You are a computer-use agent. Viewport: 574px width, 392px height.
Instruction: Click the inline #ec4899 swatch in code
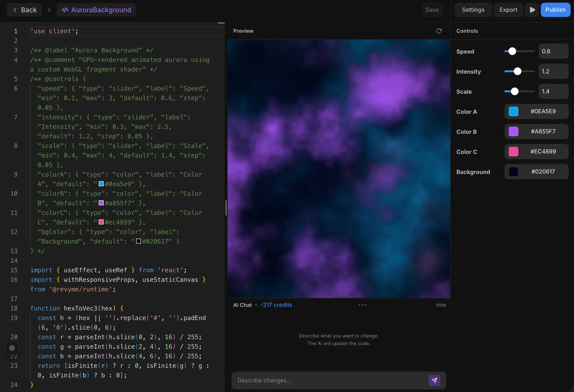(101, 222)
